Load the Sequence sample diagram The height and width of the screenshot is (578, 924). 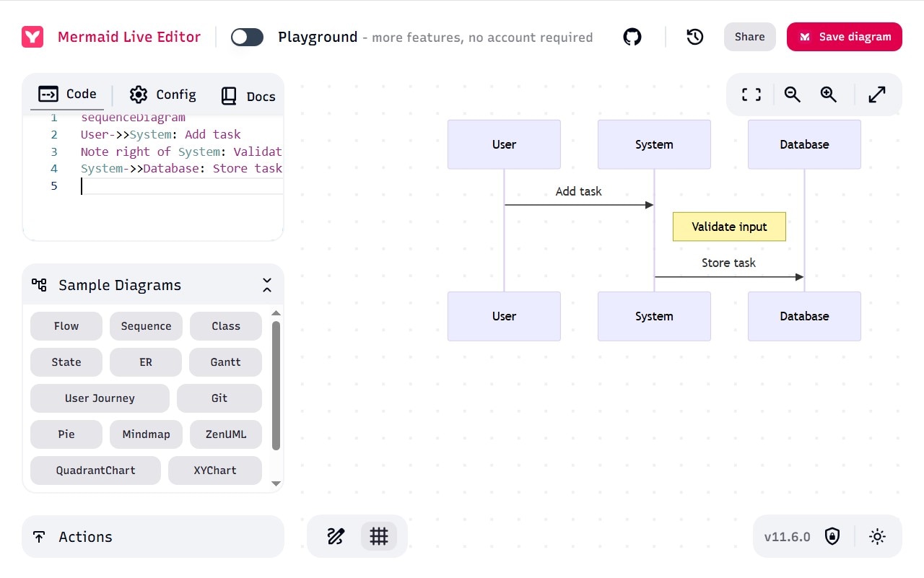(x=146, y=326)
